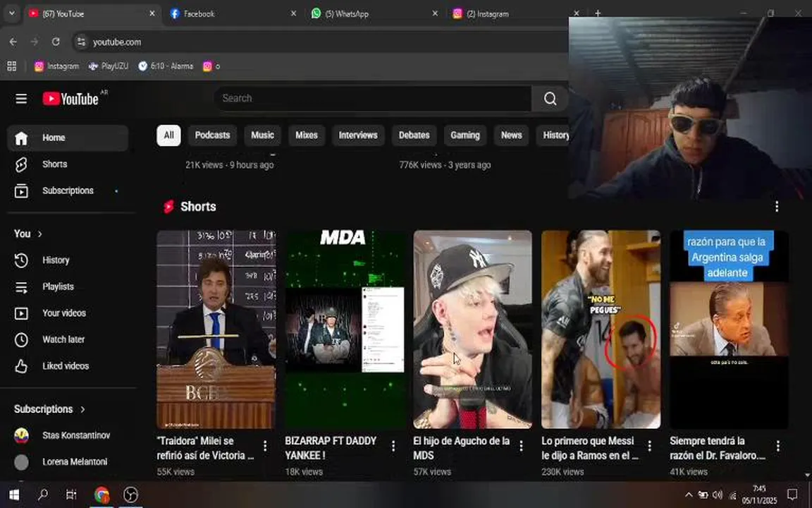Viewport: 812px width, 508px height.
Task: Open the PlayUZU bookmark
Action: click(x=108, y=66)
